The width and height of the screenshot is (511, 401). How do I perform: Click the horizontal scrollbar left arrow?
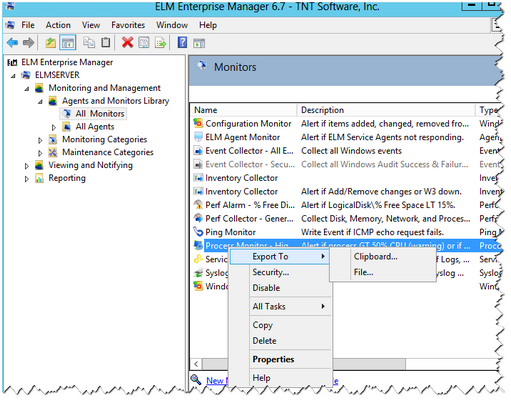(196, 364)
